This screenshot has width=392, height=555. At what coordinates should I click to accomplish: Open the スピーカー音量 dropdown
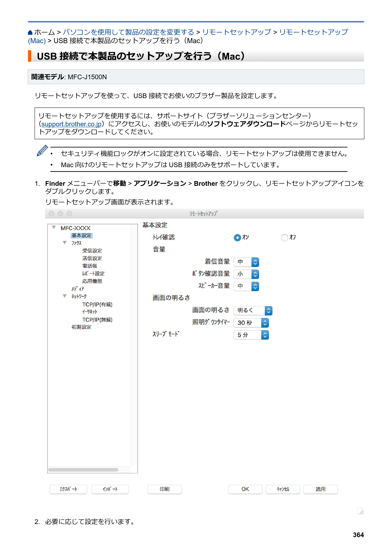(x=246, y=286)
